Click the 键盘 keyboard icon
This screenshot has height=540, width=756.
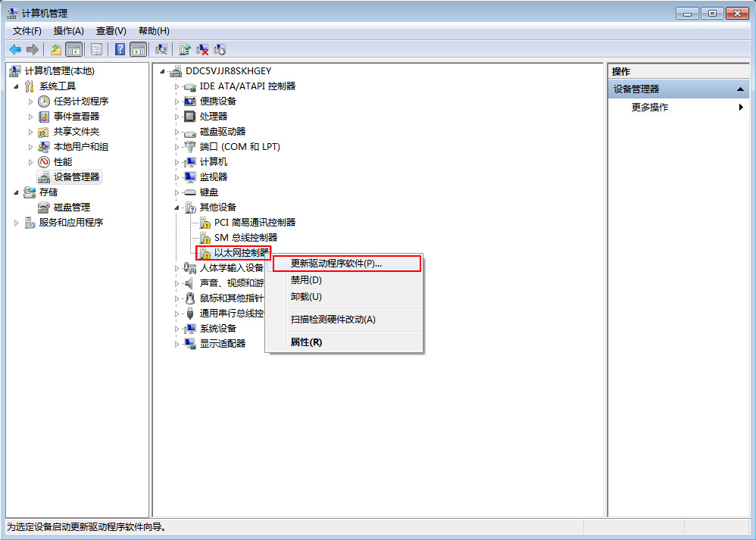pos(190,192)
